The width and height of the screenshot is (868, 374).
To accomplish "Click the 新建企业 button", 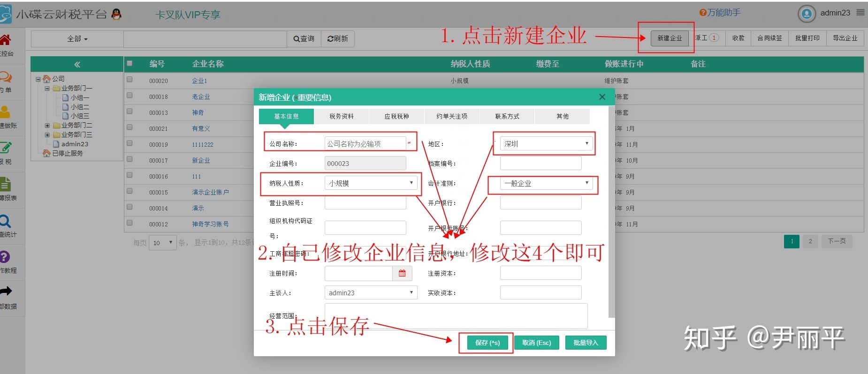I will (x=670, y=38).
